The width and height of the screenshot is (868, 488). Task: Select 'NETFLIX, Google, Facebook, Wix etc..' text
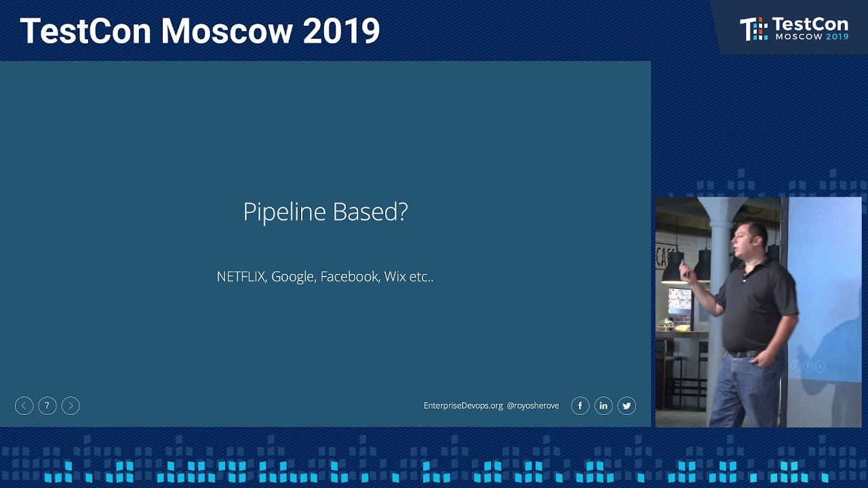click(x=325, y=277)
